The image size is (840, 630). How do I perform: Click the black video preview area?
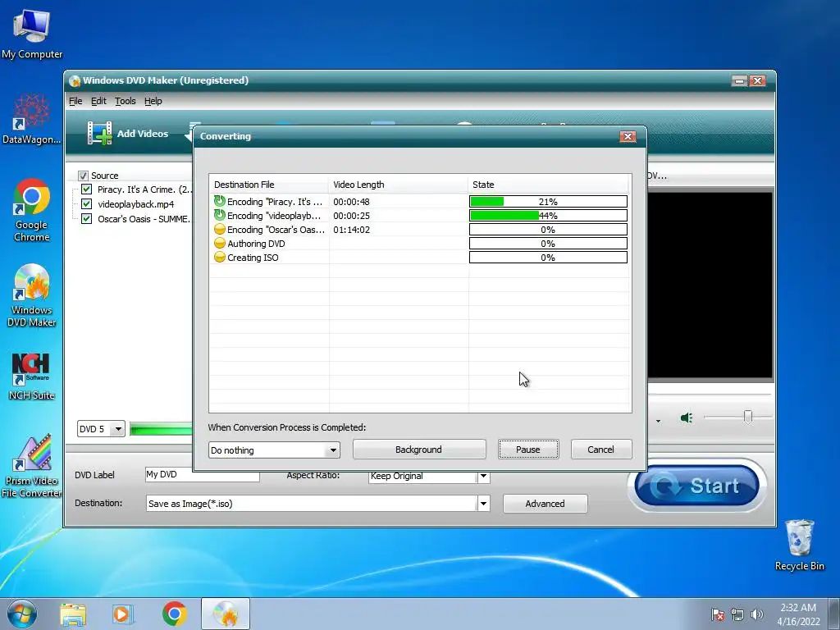(710, 285)
